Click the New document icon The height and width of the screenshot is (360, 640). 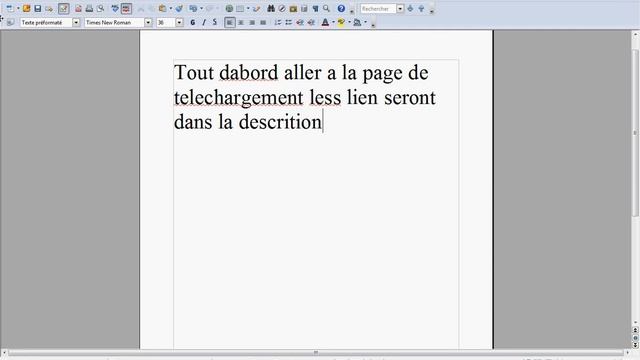[10, 8]
